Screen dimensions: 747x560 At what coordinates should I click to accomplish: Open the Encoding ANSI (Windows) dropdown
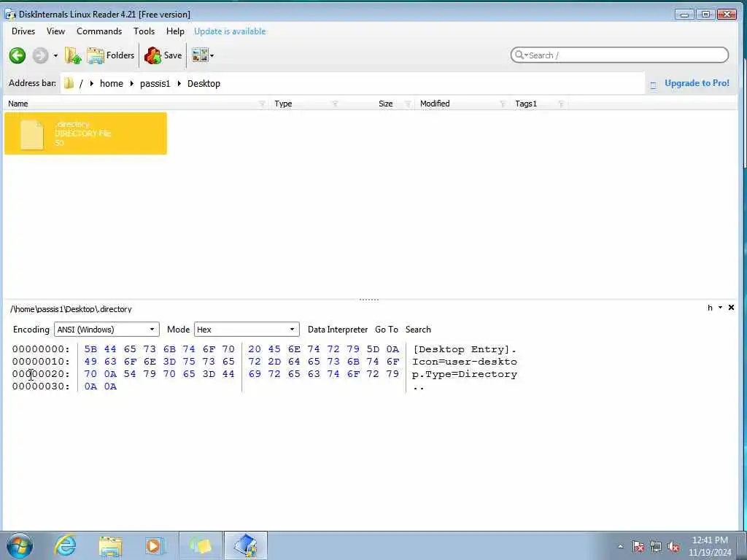pos(107,330)
